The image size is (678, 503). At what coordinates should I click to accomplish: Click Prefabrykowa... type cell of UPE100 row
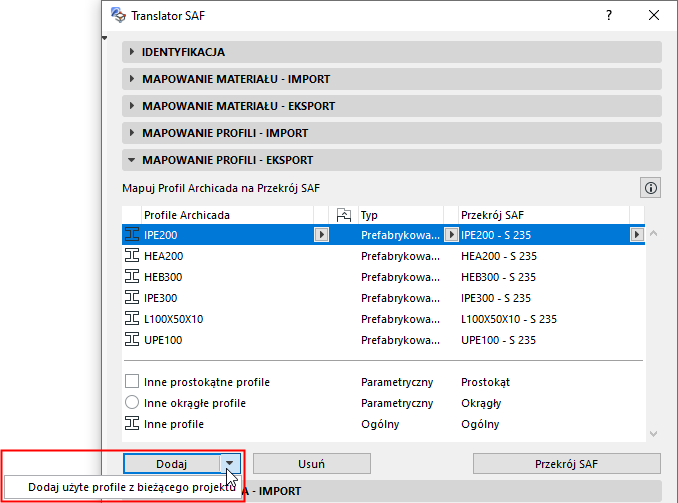click(x=400, y=340)
